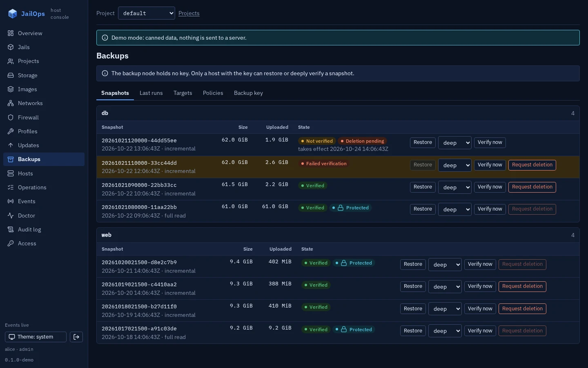Request deletion of snapshot b27d11f0
This screenshot has height=368, width=588.
tap(522, 309)
